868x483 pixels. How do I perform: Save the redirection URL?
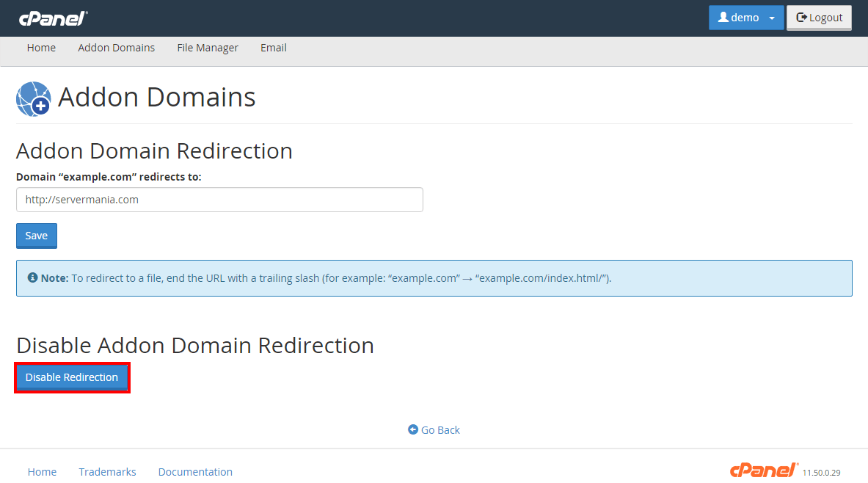tap(37, 236)
